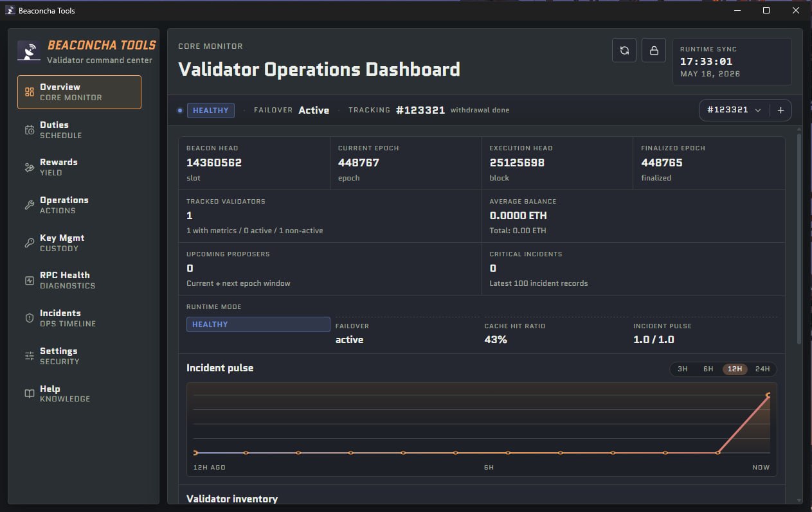Minimize the Beaconcha Tools window

737,10
